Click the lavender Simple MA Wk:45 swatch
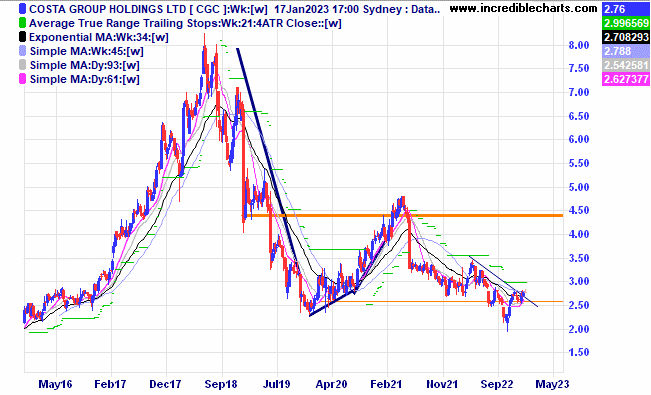Viewport: 651px width, 395px height. click(22, 51)
